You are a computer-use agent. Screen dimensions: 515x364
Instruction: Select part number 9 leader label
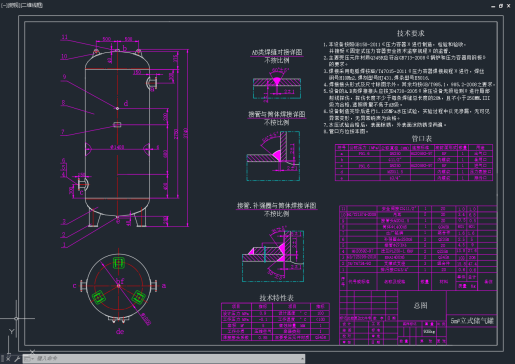click(64, 77)
